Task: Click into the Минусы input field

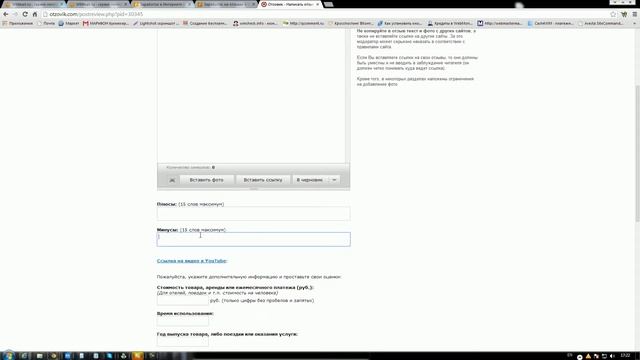Action: [253, 239]
